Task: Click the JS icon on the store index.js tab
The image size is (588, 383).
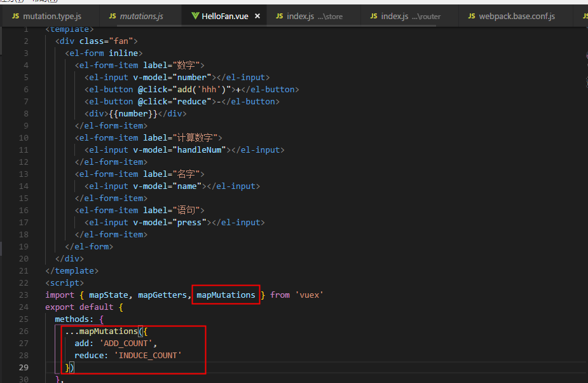Action: click(279, 16)
